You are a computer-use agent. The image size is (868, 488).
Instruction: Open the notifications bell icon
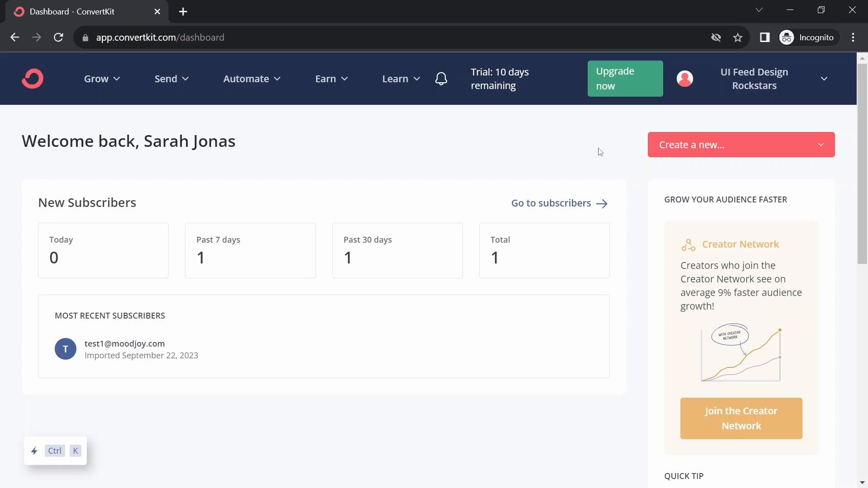[441, 78]
